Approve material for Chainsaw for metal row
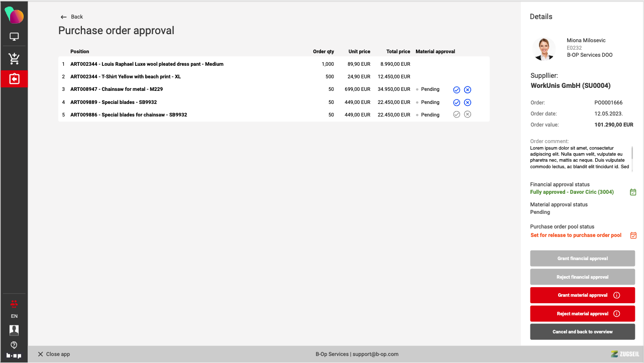 click(x=457, y=90)
